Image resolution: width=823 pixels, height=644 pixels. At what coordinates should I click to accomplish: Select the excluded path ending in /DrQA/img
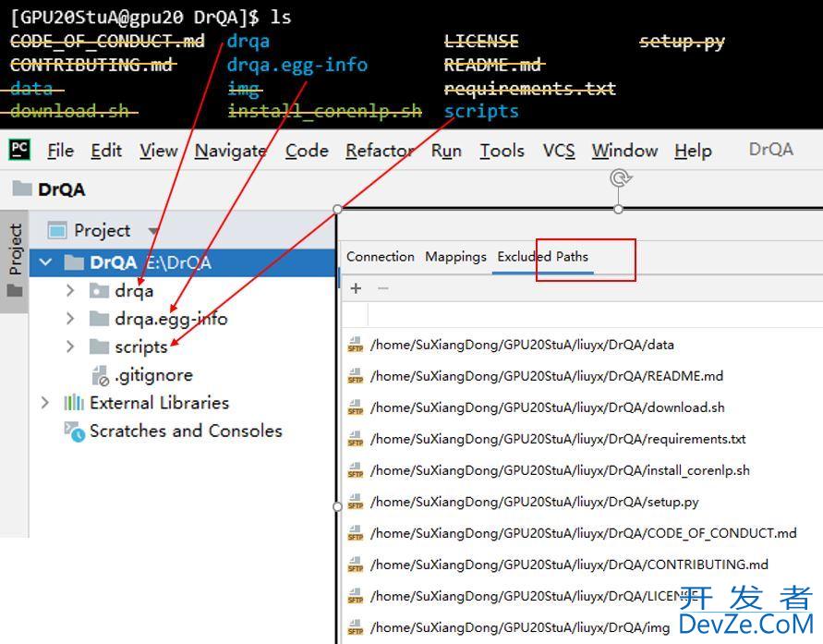tap(520, 627)
